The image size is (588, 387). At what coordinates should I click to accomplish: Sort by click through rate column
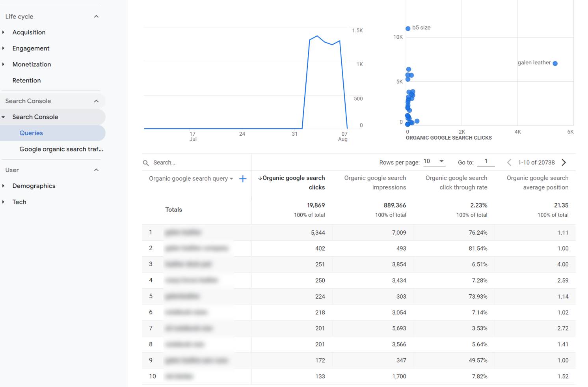tap(456, 183)
